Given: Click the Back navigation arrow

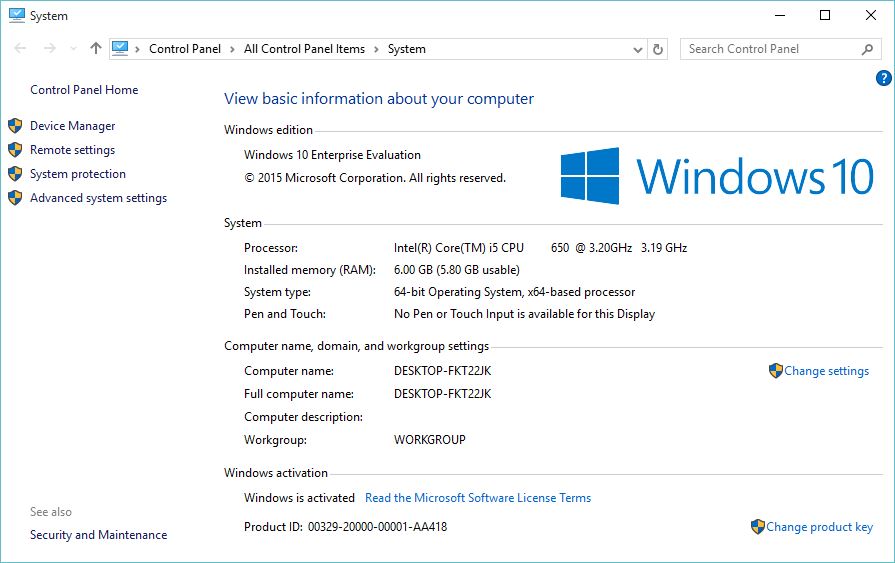Looking at the screenshot, I should point(20,49).
